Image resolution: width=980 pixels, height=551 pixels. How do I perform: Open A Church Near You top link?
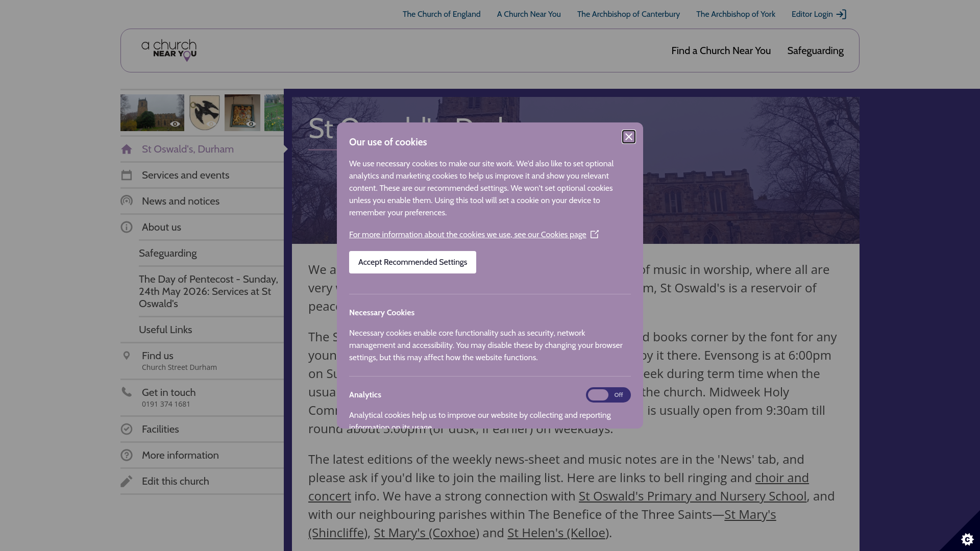(x=529, y=14)
